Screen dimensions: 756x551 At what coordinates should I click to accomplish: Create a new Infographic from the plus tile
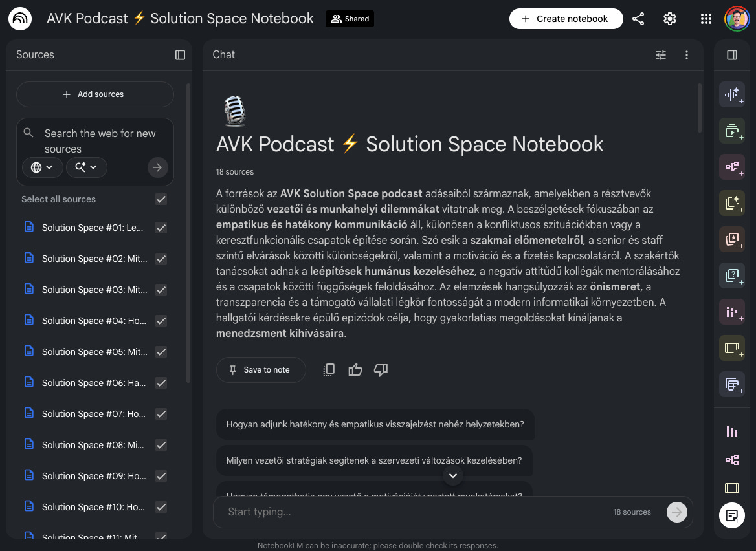pos(732,312)
